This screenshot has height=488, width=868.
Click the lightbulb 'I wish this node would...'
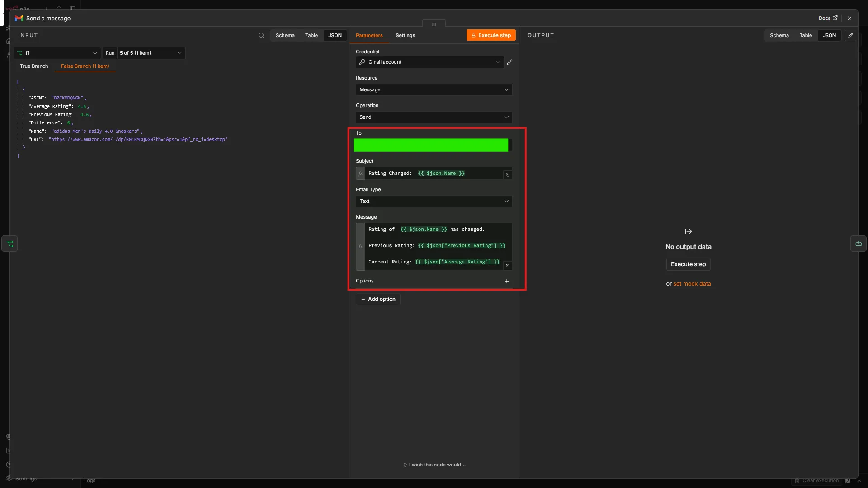tap(434, 465)
